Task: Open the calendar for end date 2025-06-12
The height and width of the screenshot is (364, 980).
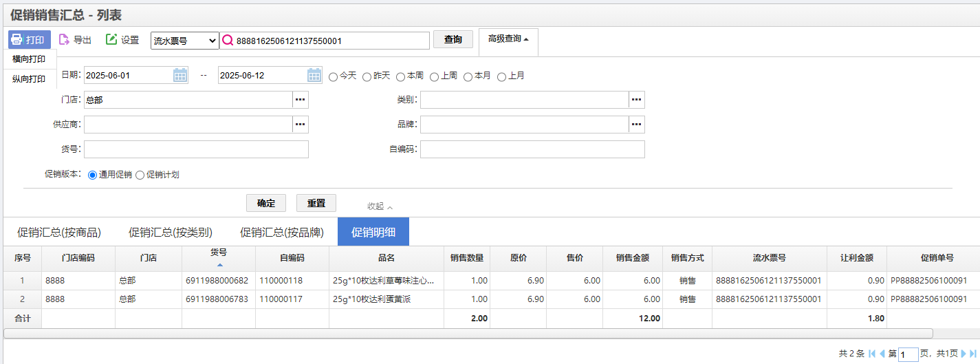Action: (x=314, y=75)
